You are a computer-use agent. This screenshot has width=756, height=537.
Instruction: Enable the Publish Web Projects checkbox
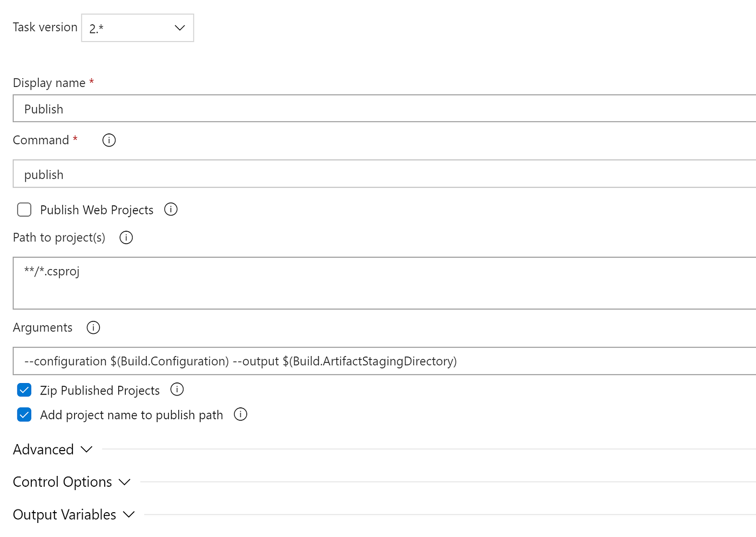(x=24, y=210)
